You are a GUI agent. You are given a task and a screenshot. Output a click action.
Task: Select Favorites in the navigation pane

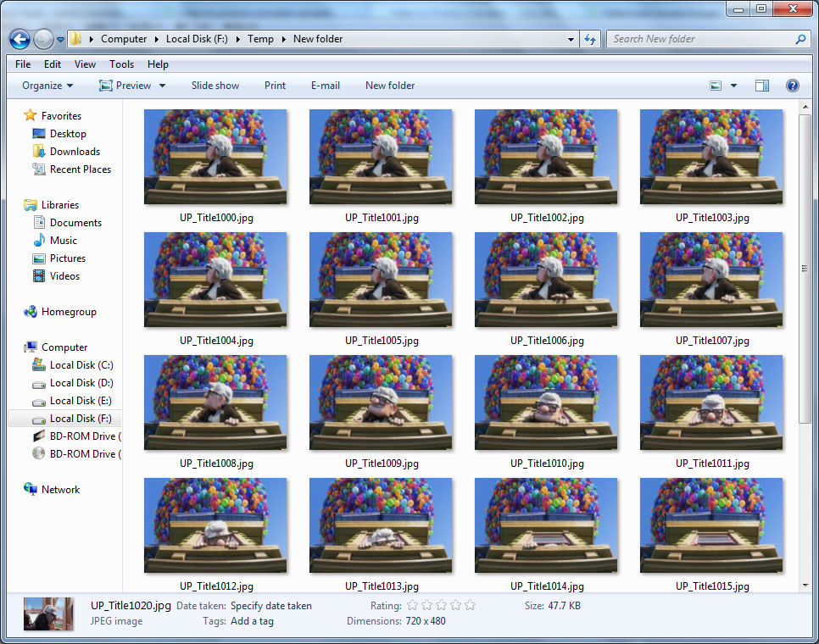(61, 116)
